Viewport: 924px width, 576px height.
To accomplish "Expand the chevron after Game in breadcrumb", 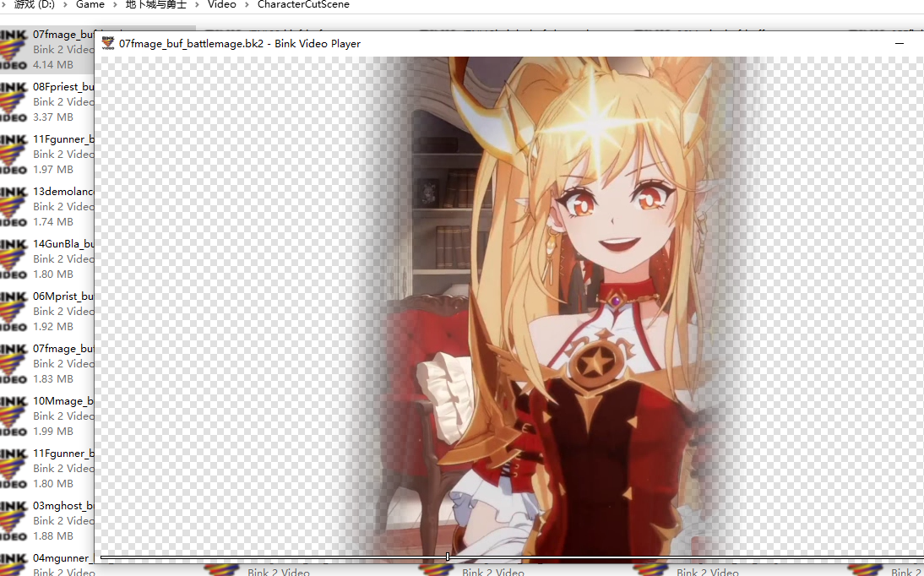I will point(114,5).
